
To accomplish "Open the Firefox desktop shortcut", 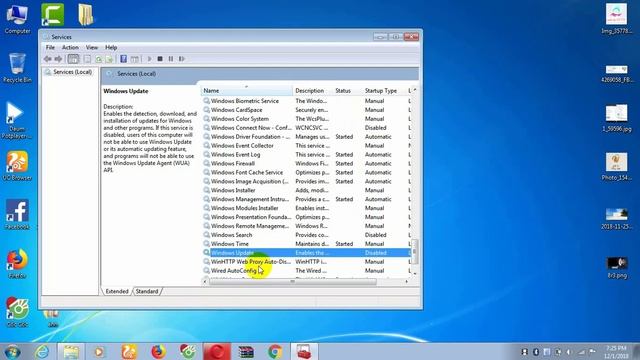I will coord(17,264).
